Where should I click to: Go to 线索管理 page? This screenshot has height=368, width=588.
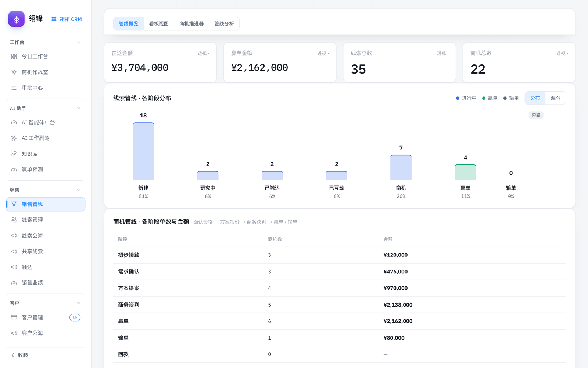[x=46, y=220]
